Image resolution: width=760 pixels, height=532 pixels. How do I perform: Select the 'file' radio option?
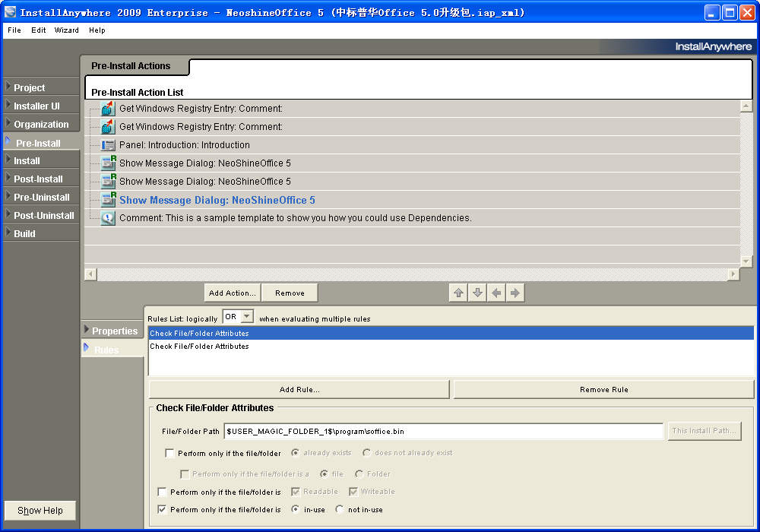click(325, 473)
